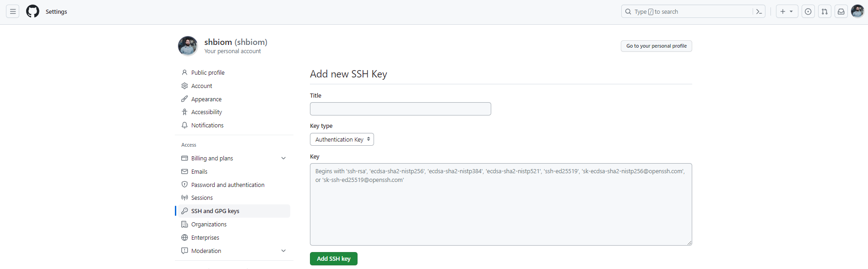The image size is (868, 269).
Task: Expand the Moderation section
Action: pyautogui.click(x=283, y=251)
